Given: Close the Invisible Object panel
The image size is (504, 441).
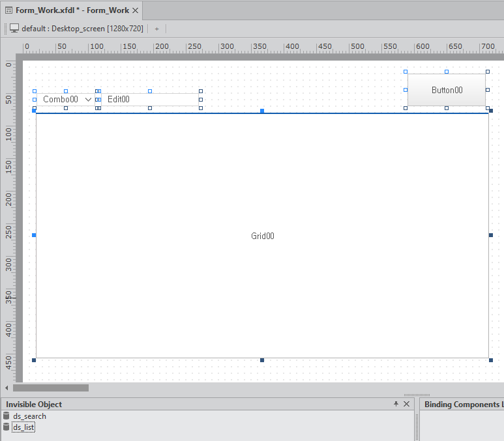Looking at the screenshot, I should point(407,404).
